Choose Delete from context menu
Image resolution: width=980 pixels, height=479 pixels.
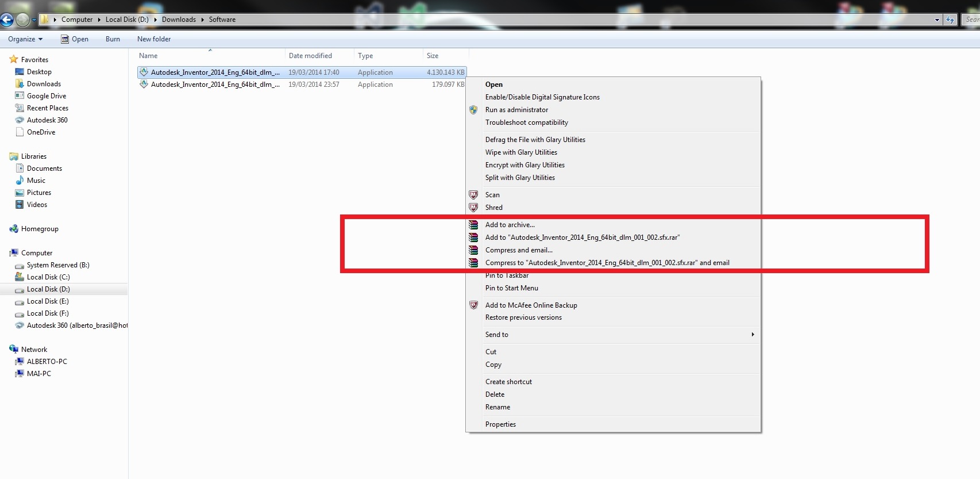click(495, 394)
